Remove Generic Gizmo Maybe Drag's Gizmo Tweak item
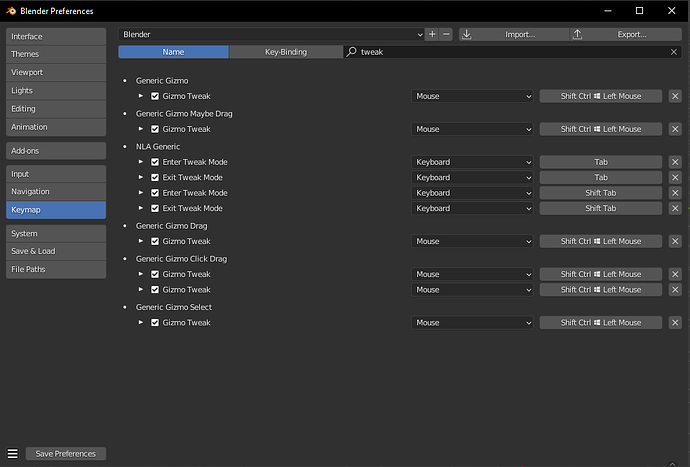This screenshot has height=467, width=690. pos(675,129)
